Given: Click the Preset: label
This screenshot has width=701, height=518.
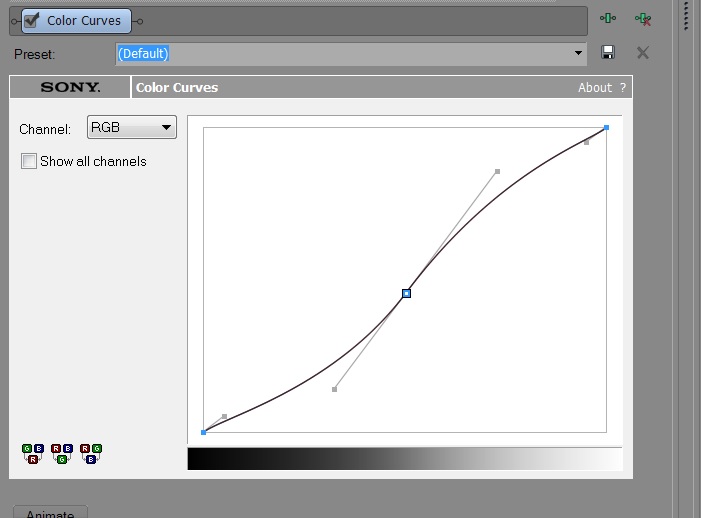Looking at the screenshot, I should [34, 55].
